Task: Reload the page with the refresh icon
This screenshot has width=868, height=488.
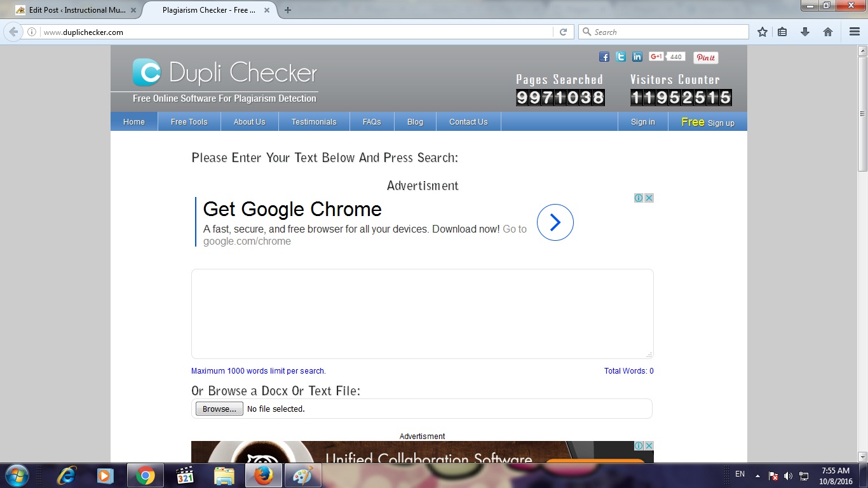Action: pos(563,32)
